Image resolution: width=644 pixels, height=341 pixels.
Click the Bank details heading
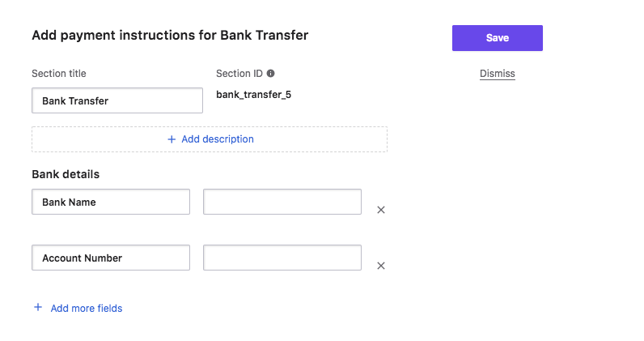coord(66,174)
